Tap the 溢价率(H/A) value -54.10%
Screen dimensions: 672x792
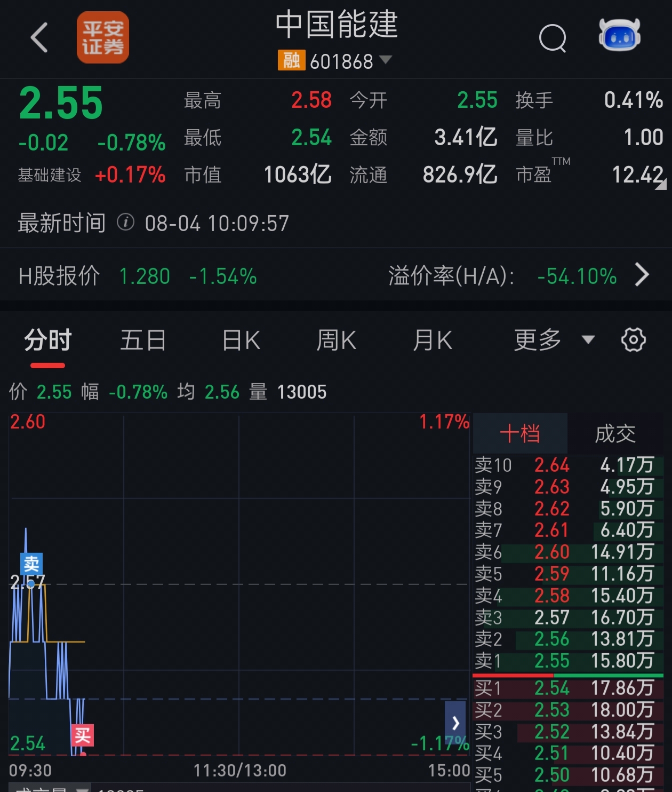click(x=577, y=276)
